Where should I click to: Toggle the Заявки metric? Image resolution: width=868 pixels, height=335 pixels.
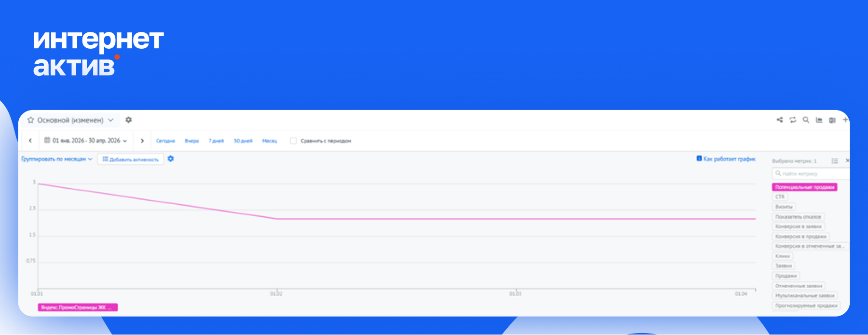click(784, 266)
